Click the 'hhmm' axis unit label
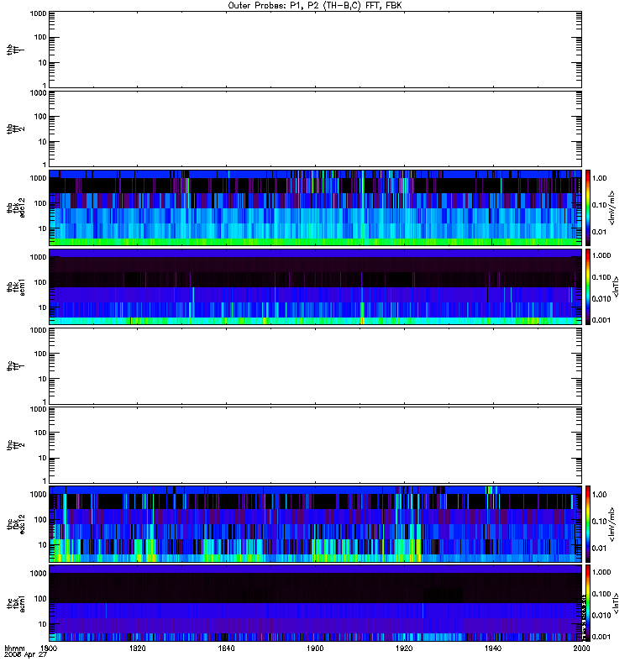Screen dimensions: 630x672 14,648
